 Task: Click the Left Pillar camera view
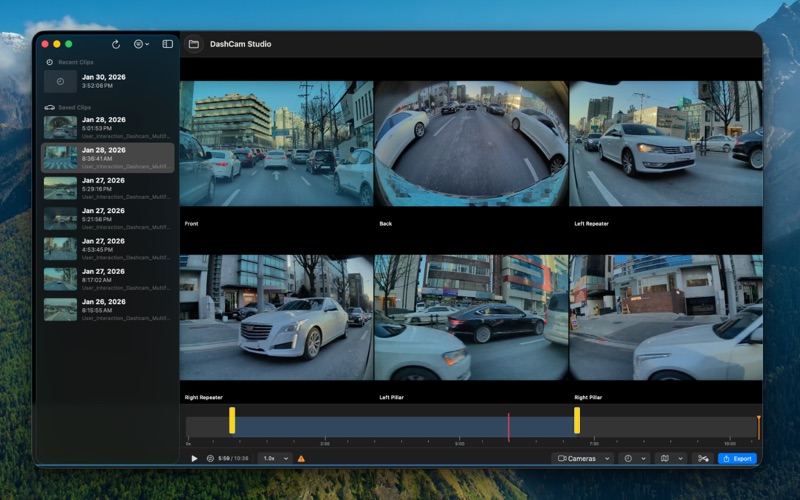click(471, 317)
